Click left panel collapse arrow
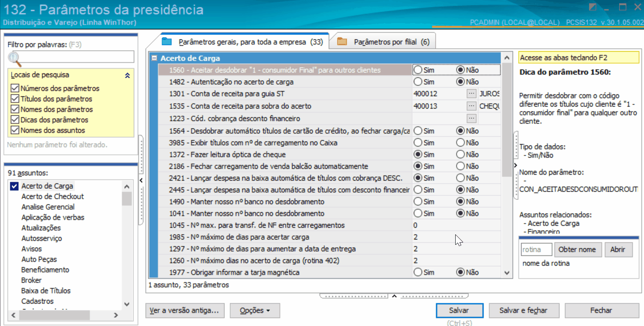644x326 pixels. tap(141, 180)
